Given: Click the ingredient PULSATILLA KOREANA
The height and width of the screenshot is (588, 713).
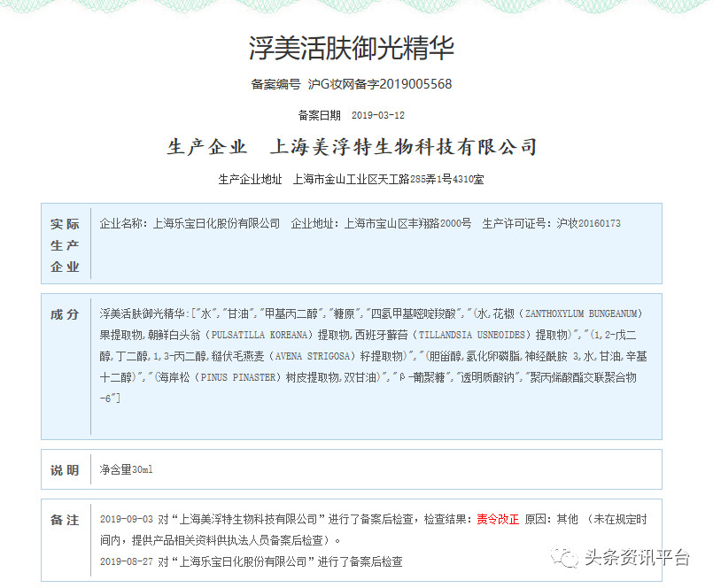Looking at the screenshot, I should click(x=260, y=336).
